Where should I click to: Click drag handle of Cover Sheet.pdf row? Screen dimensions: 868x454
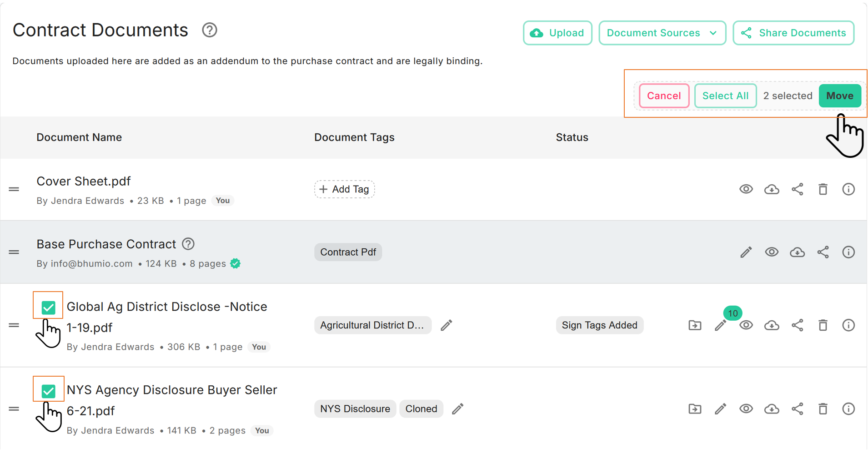(x=14, y=189)
